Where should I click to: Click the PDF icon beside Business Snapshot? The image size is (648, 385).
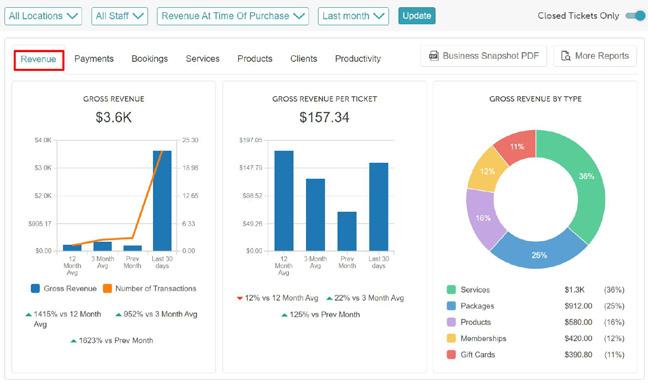pos(434,56)
